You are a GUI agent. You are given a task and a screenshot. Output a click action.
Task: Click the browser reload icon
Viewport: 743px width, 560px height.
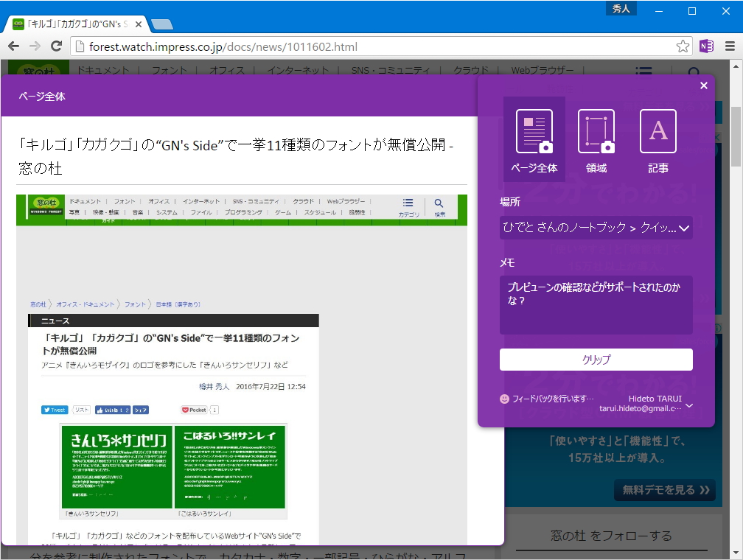coord(57,46)
